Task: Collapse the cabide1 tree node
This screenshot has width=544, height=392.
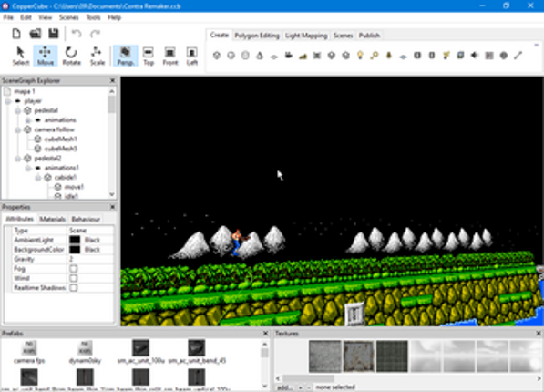Action: (38, 178)
